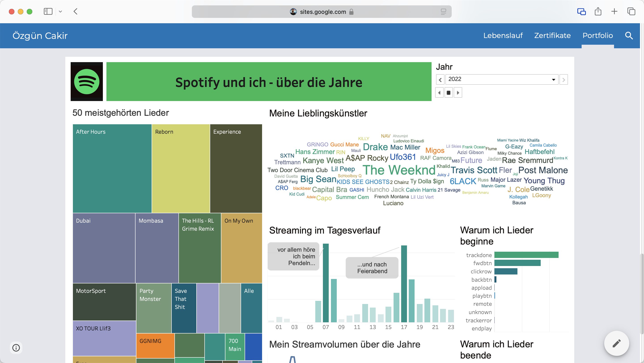Open a new tab with plus icon
This screenshot has width=644, height=363.
tap(614, 11)
